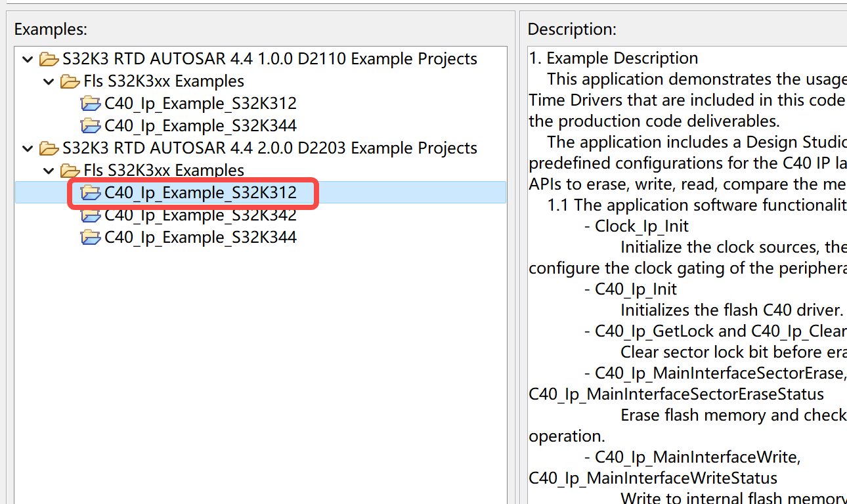Viewport: 847px width, 504px height.
Task: Click the Fls folder icon under 2.0.0 D2203
Action: (70, 171)
